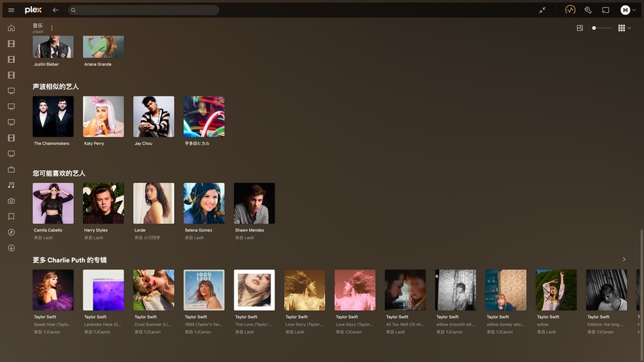Image resolution: width=644 pixels, height=362 pixels.
Task: Open the Shawn Mendes artist photo
Action: click(254, 203)
